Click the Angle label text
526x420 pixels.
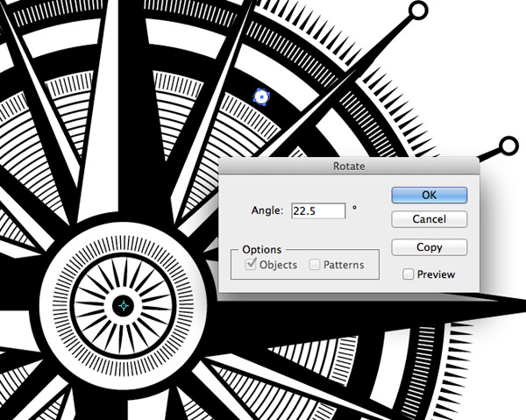coord(267,210)
